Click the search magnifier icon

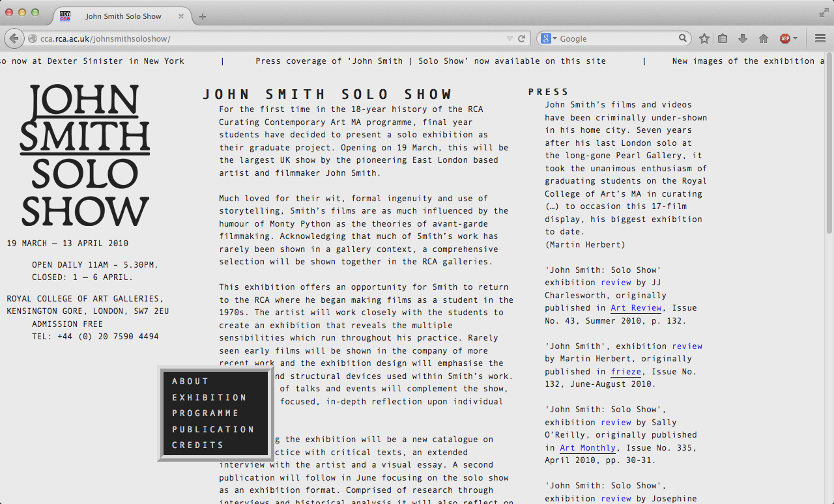point(683,38)
